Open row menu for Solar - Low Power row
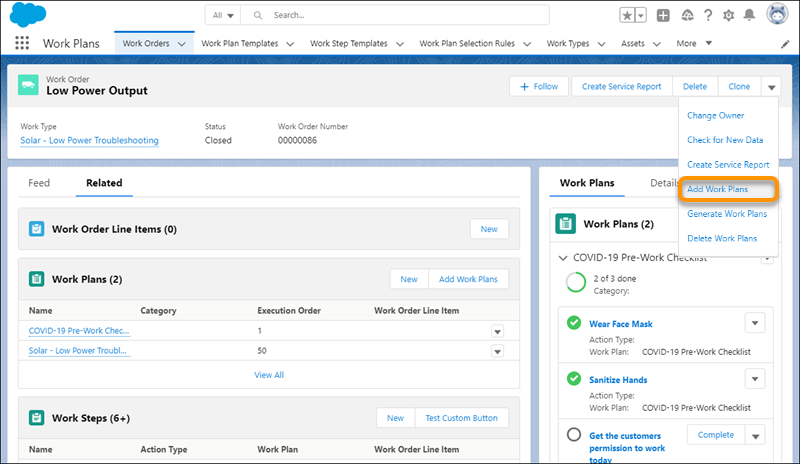 click(x=497, y=351)
